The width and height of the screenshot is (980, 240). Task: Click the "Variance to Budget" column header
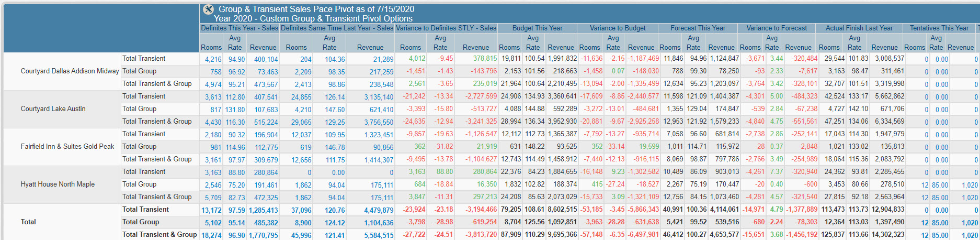click(618, 28)
